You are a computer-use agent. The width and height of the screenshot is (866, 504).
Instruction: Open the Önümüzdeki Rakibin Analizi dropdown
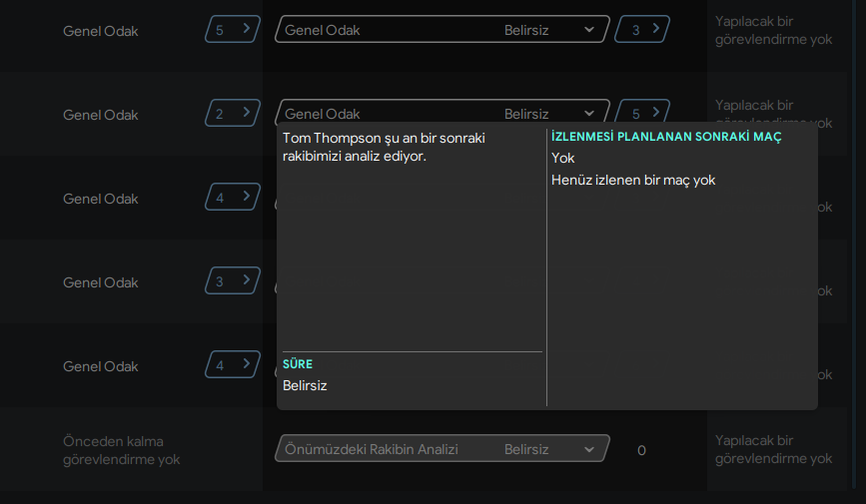(440, 450)
